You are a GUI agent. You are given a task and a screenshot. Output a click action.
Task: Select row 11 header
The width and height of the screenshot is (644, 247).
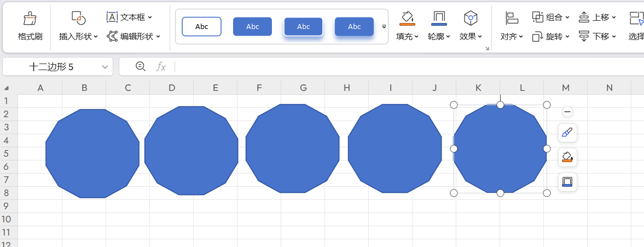[9, 232]
